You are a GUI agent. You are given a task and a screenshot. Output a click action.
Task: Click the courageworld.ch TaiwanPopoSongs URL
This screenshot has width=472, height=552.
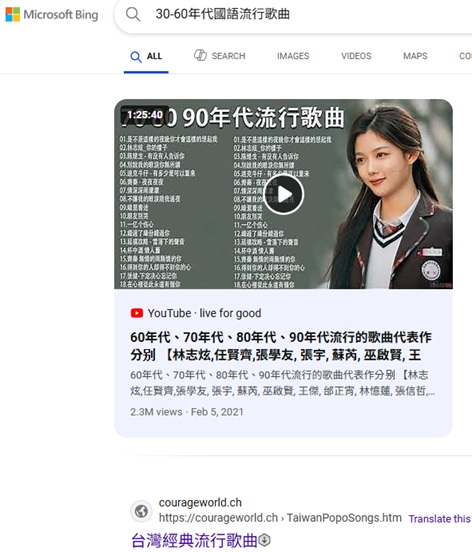click(280, 518)
